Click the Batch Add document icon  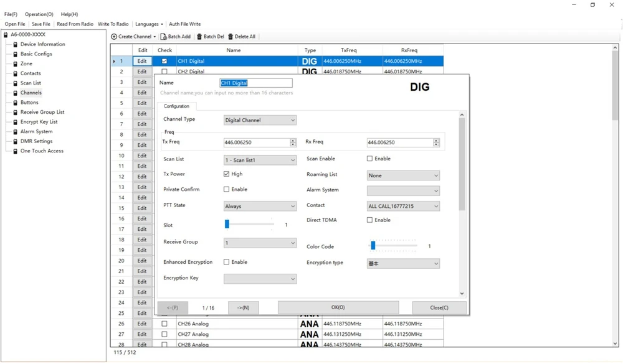click(163, 37)
